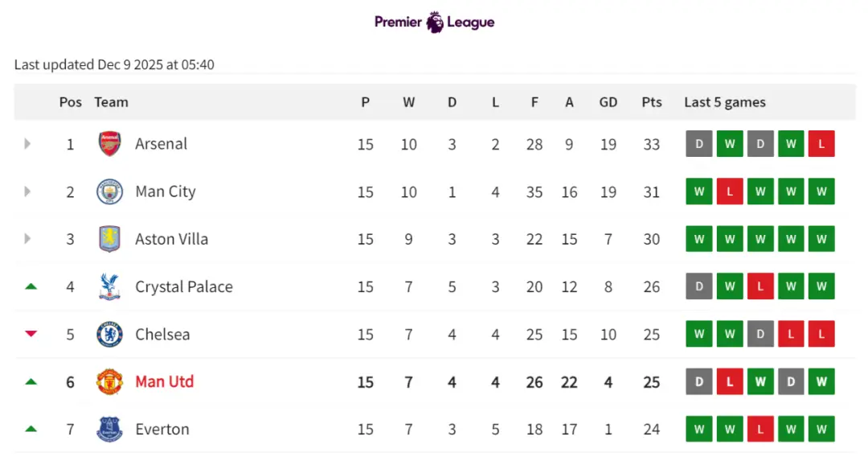Click Arsenal's red L last-game badge
This screenshot has height=457, width=868.
coord(821,144)
